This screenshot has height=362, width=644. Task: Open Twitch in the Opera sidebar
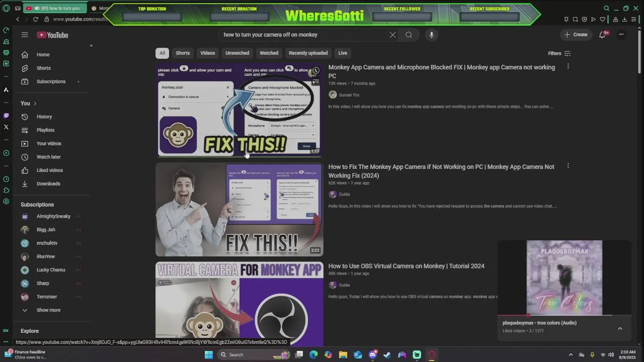(x=6, y=116)
